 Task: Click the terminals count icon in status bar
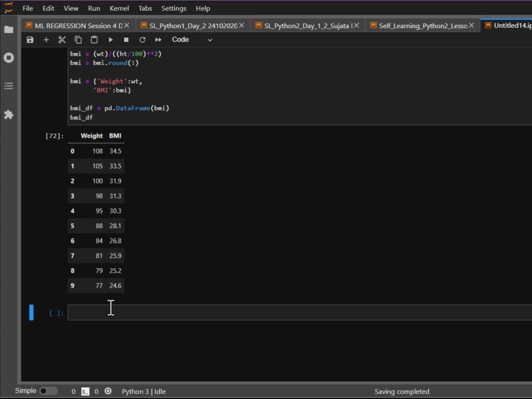(85, 391)
